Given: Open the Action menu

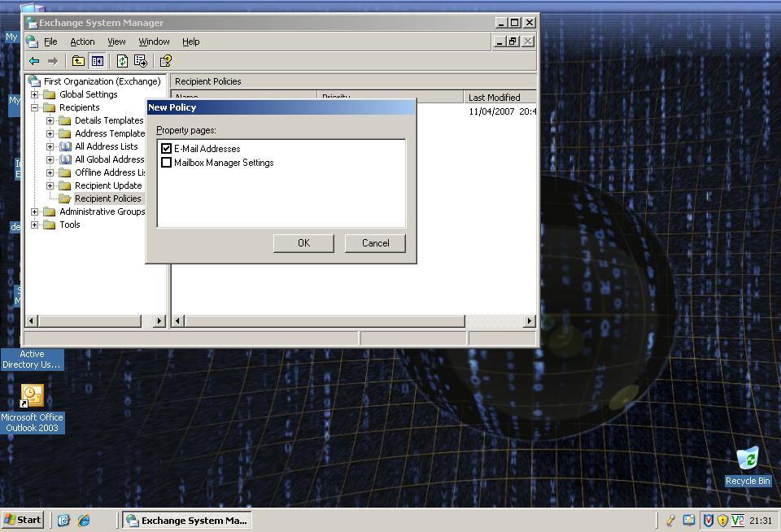Looking at the screenshot, I should [82, 41].
